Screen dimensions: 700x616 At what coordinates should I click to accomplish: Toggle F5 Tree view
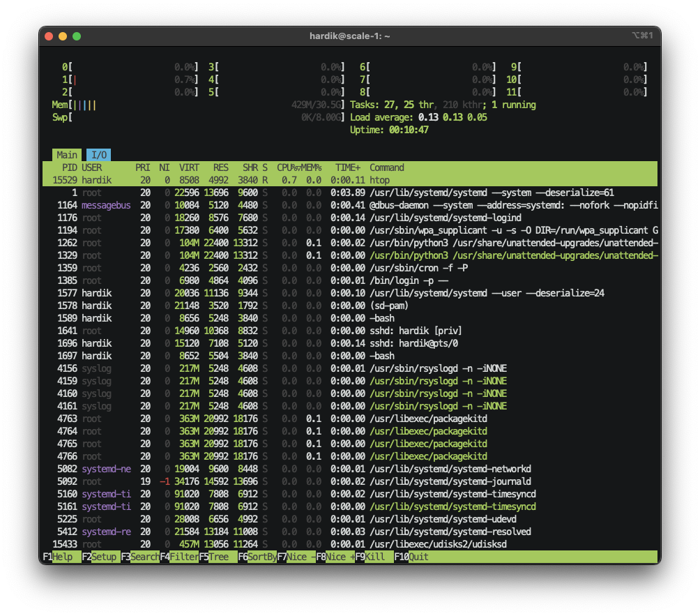[218, 557]
